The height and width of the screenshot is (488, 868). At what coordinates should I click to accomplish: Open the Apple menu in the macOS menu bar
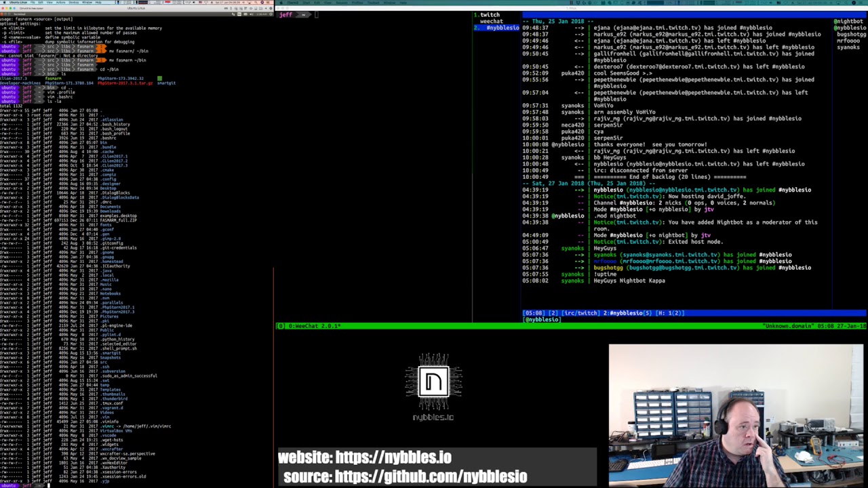[4, 2]
